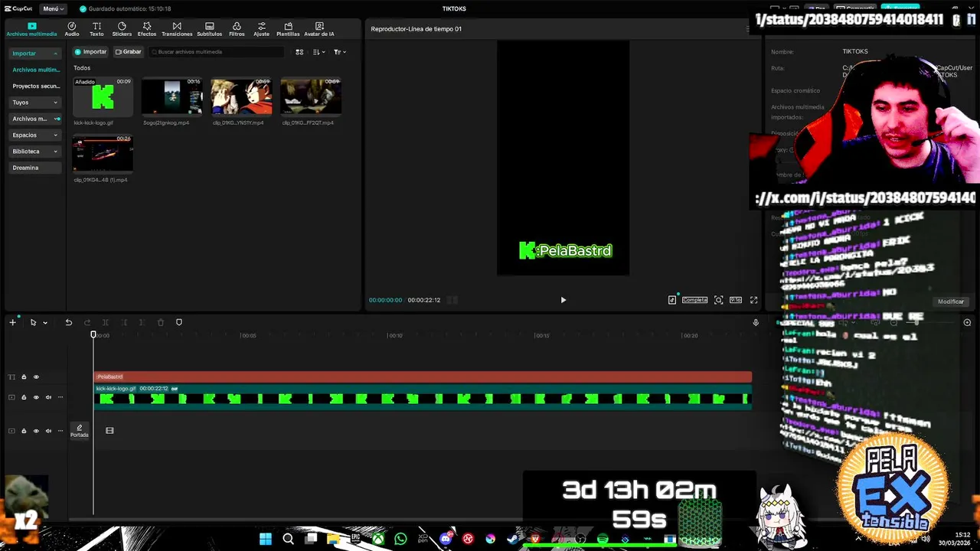Click the Importar button
The width and height of the screenshot is (980, 551).
tap(90, 52)
